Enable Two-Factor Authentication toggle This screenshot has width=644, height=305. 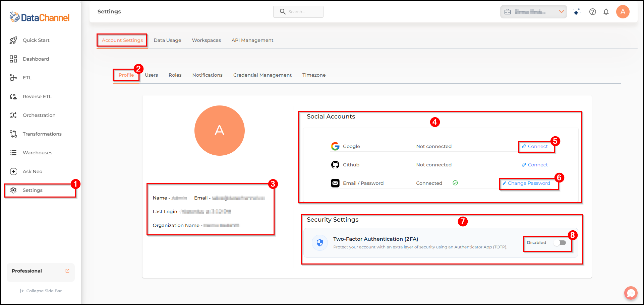(560, 243)
